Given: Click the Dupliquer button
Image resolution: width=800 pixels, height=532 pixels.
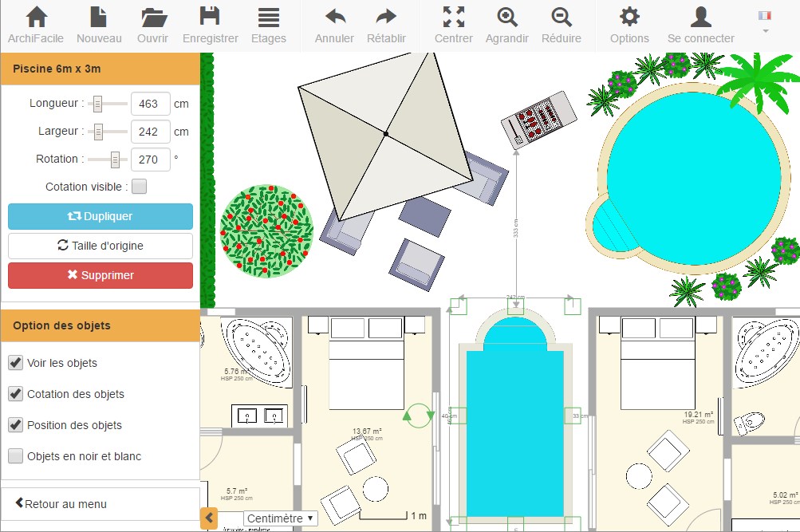Looking at the screenshot, I should pos(100,216).
